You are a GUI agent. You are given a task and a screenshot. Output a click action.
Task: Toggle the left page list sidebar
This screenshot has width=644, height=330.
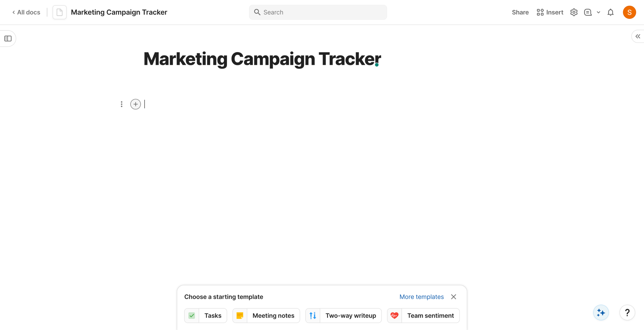[8, 38]
